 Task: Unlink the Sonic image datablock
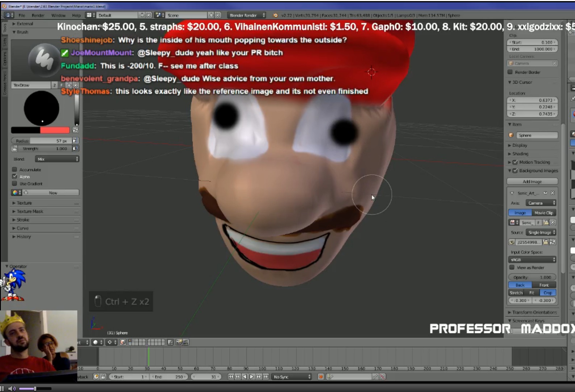click(553, 223)
